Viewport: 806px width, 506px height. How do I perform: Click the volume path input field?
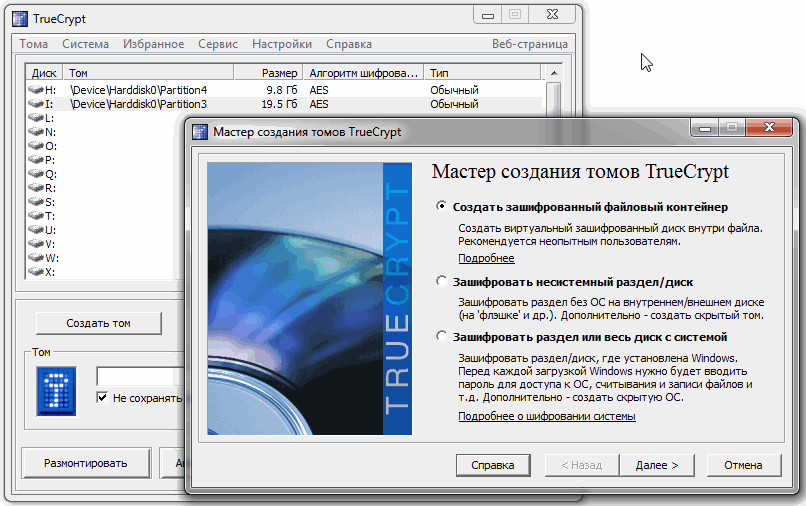[x=140, y=376]
